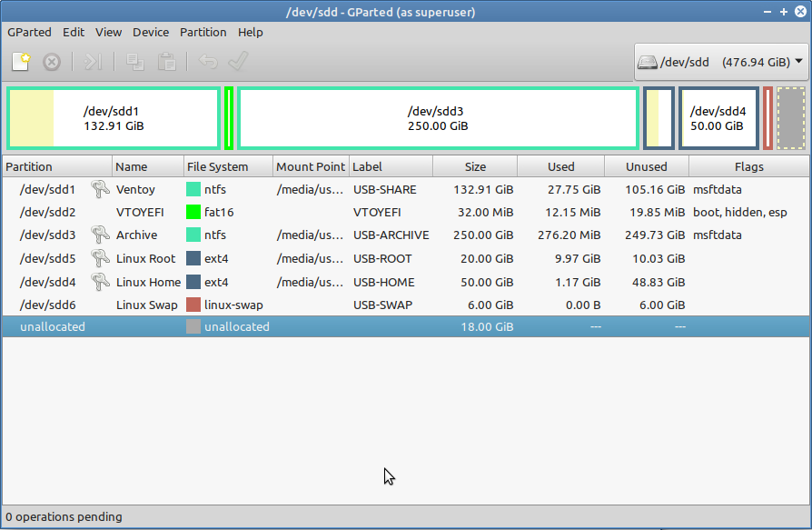Click the green fat16 color swatch
Viewport: 812px width, 530px height.
coord(193,212)
